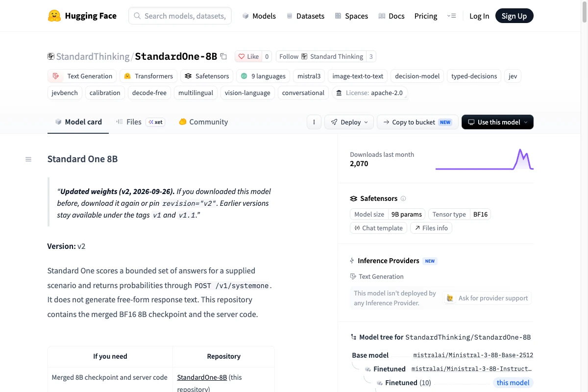Image resolution: width=588 pixels, height=392 pixels.
Task: Click the this model badge
Action: [x=513, y=383]
